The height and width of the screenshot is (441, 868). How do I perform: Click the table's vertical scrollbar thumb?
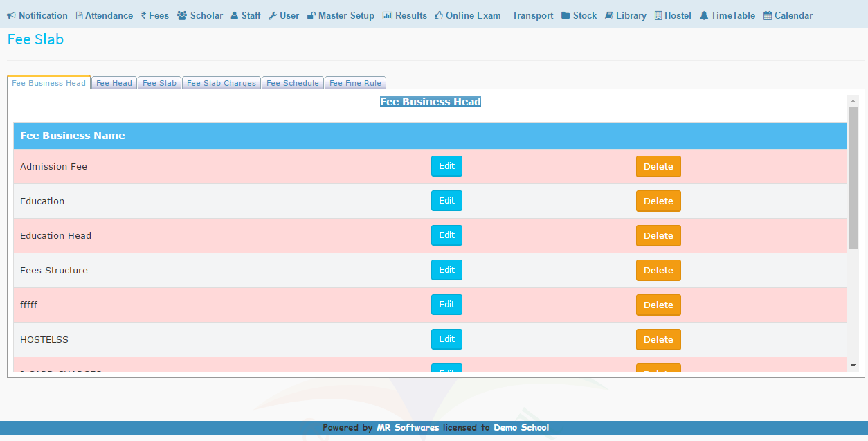[x=853, y=178]
